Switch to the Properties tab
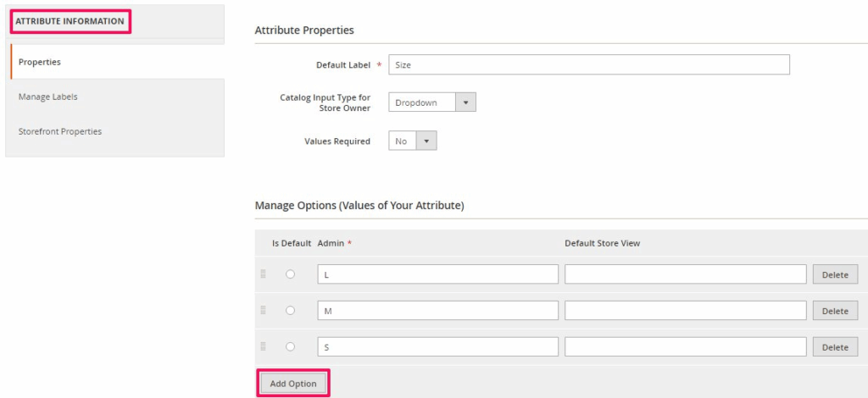The image size is (868, 398). [x=40, y=62]
